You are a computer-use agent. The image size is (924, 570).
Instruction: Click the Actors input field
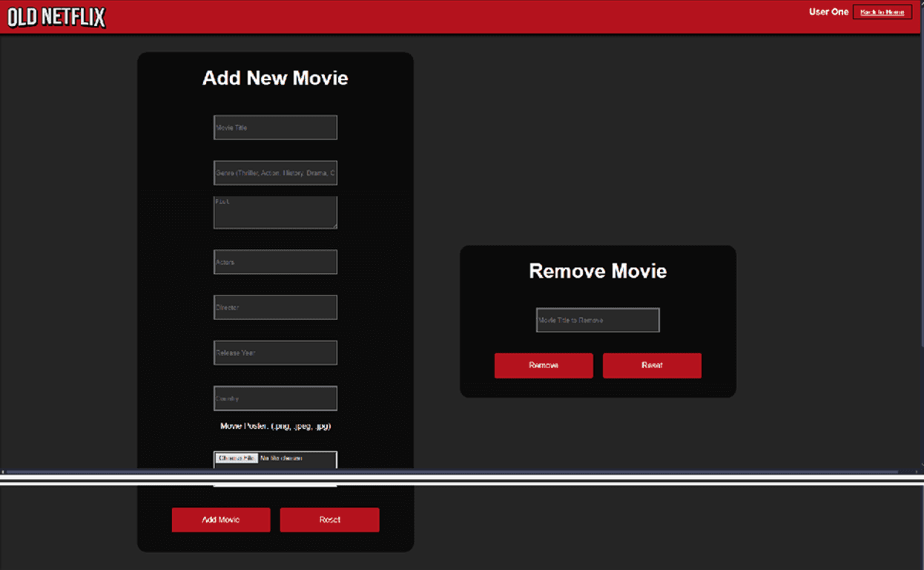pos(275,262)
